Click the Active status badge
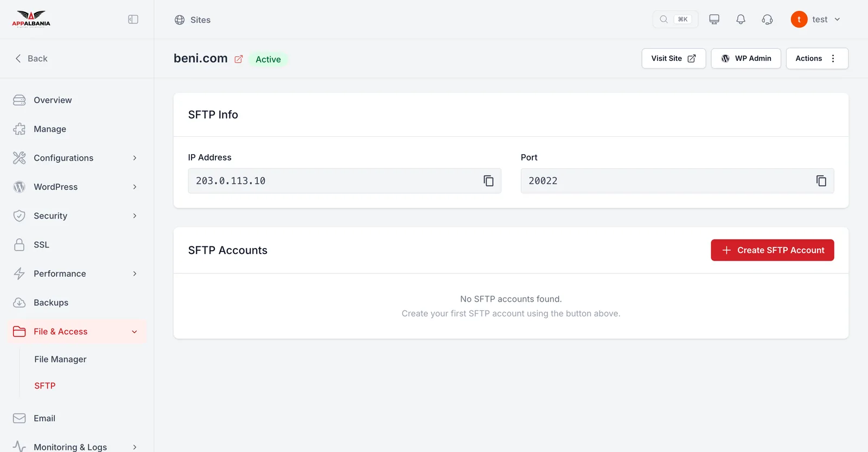Screen dimensions: 868x452 [x=269, y=59]
